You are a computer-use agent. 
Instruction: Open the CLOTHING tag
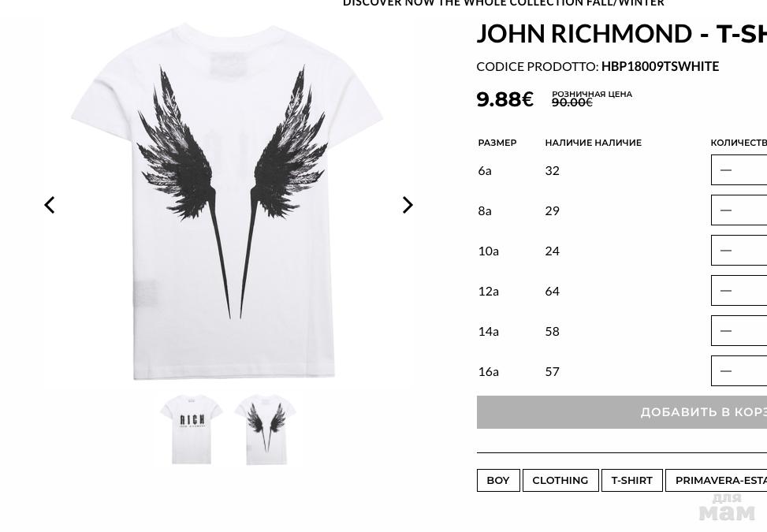pos(560,480)
